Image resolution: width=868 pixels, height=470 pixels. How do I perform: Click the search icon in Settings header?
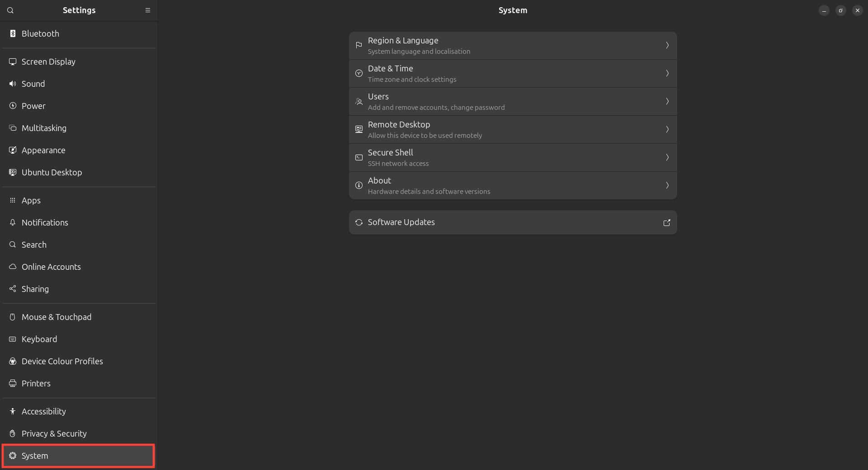click(x=10, y=10)
